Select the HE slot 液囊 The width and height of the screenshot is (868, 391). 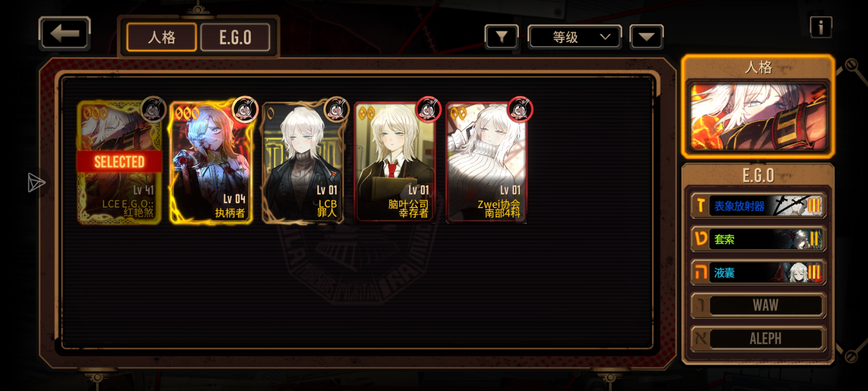758,272
